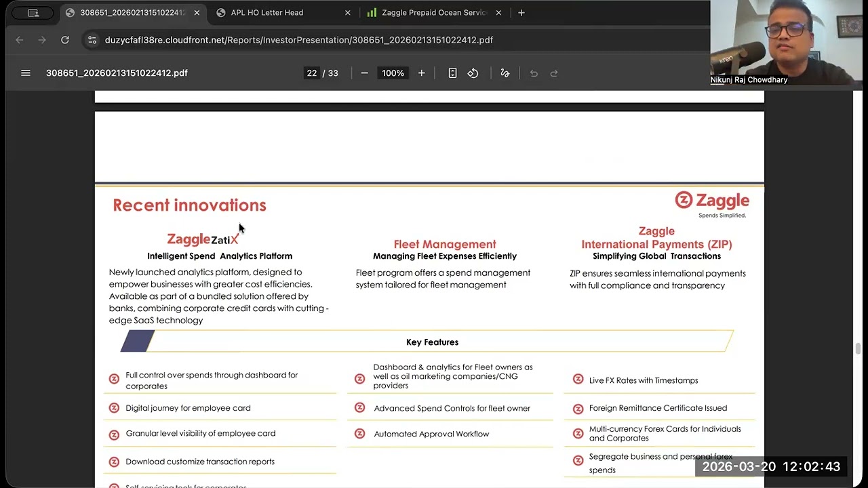Rotate the PDF counterclockwise

tap(473, 73)
